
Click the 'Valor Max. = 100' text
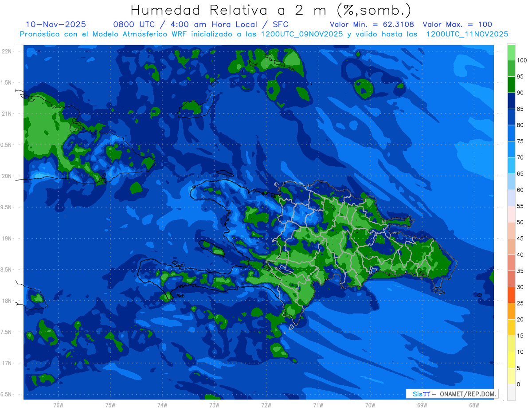(458, 24)
